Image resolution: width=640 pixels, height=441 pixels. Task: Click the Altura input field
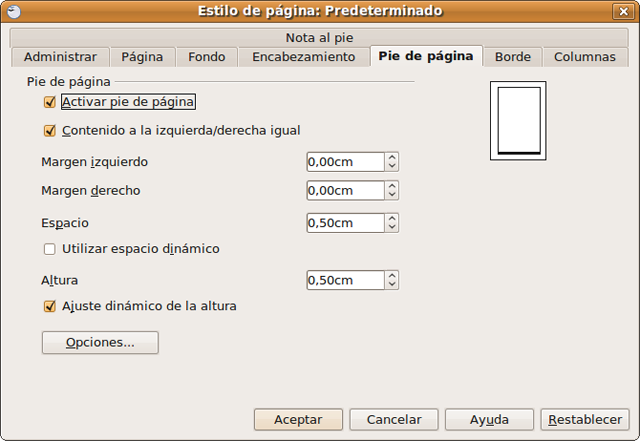345,280
